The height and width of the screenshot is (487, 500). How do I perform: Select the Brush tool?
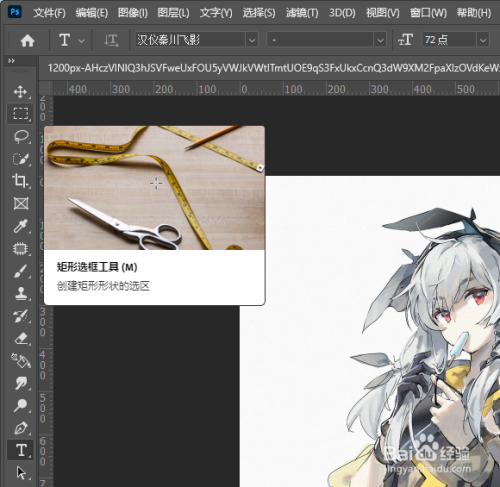point(21,271)
